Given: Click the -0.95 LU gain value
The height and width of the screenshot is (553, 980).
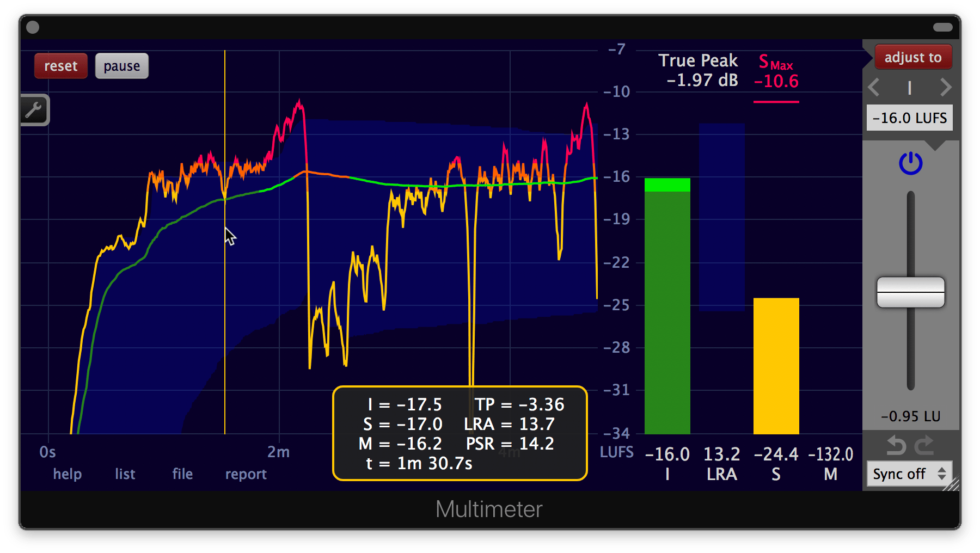Looking at the screenshot, I should pyautogui.click(x=911, y=416).
